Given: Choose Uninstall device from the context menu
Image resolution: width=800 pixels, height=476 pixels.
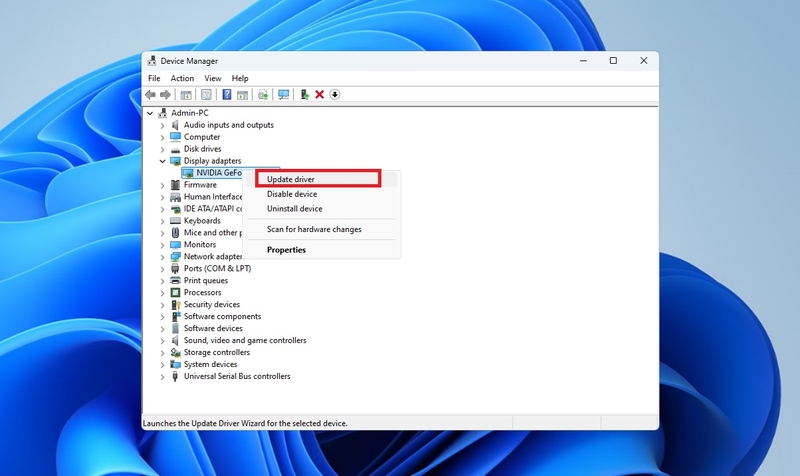Looking at the screenshot, I should [321, 209].
